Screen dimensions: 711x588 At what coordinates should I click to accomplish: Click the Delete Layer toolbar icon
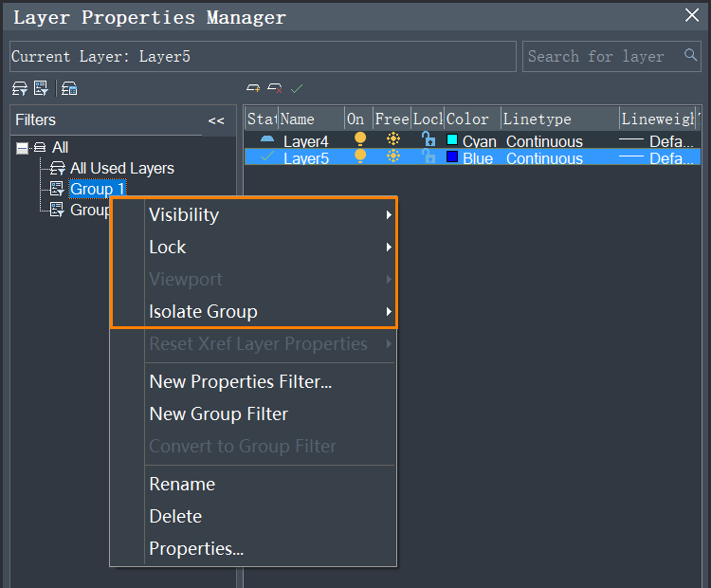pos(274,88)
